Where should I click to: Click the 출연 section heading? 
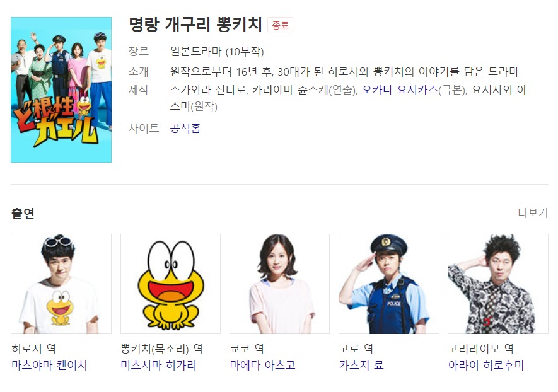pos(23,214)
